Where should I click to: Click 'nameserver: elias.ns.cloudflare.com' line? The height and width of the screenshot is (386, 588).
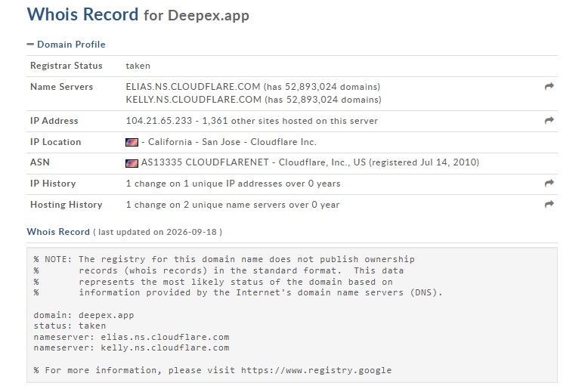[132, 337]
